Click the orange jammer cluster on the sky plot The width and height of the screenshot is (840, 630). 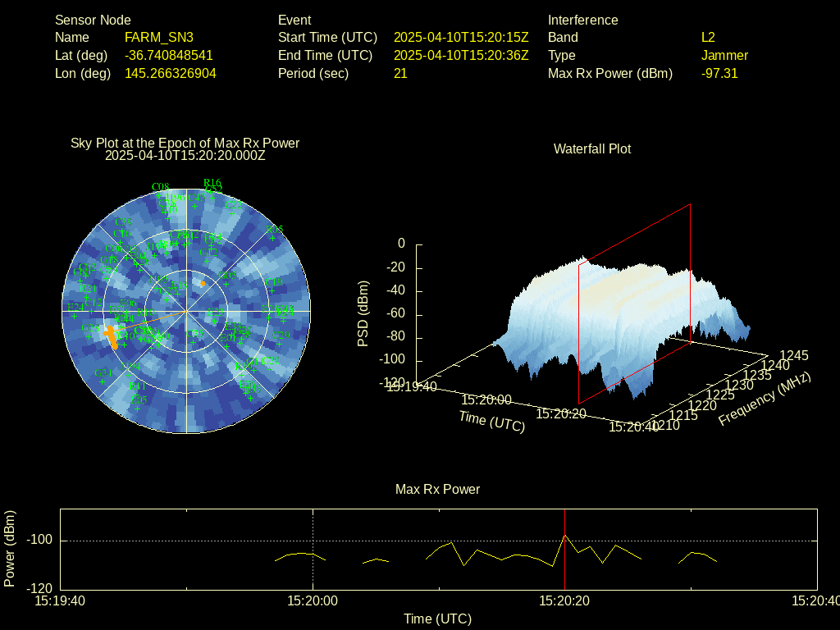[x=111, y=335]
